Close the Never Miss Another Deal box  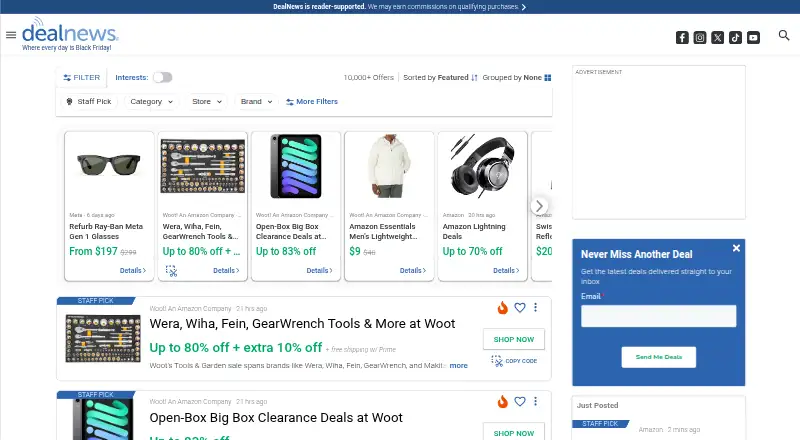point(736,248)
